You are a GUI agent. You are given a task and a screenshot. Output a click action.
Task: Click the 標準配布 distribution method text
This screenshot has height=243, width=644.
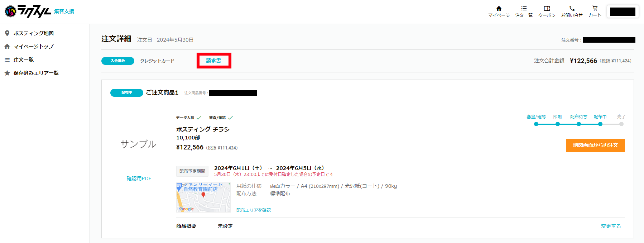pyautogui.click(x=280, y=194)
